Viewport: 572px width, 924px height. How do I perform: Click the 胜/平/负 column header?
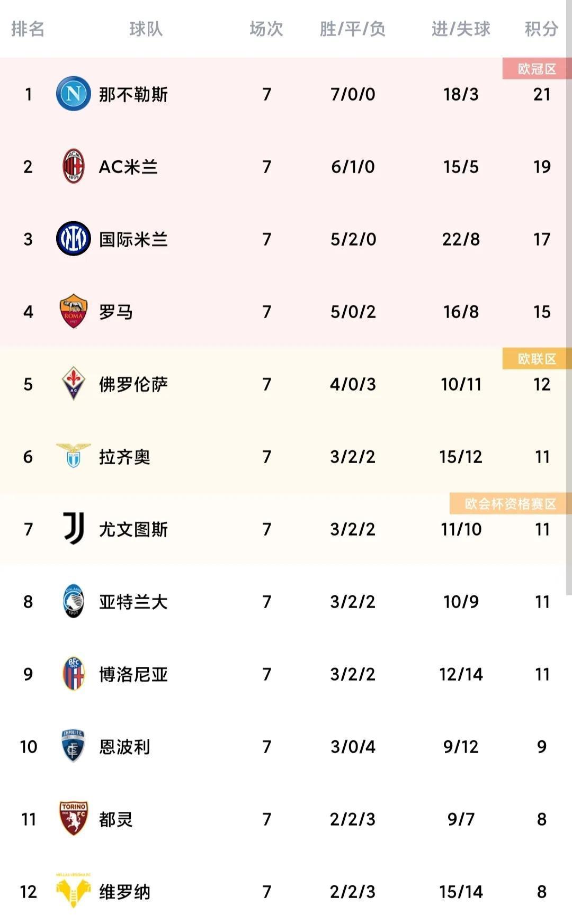click(353, 29)
